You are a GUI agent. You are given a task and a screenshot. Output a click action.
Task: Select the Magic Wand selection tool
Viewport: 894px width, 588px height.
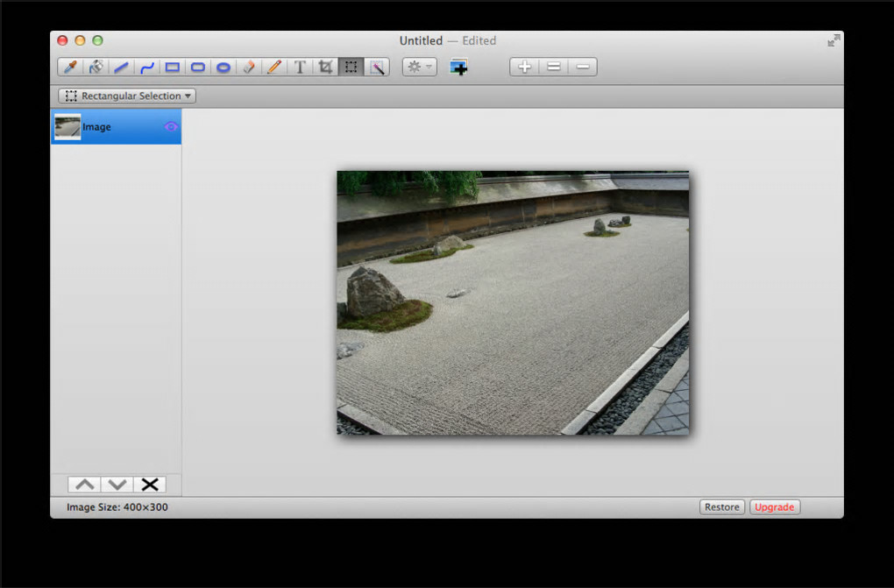[x=377, y=67]
